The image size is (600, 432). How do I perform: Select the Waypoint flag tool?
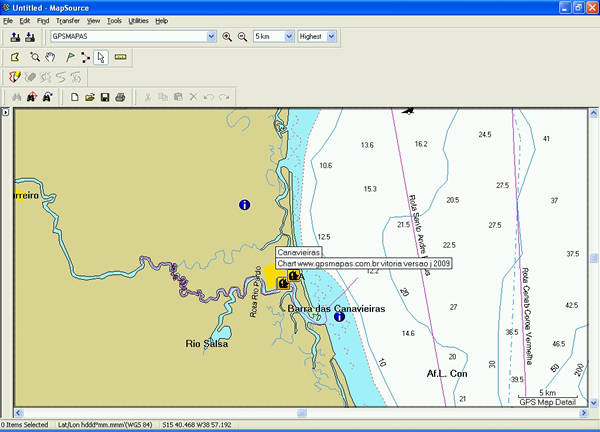68,57
